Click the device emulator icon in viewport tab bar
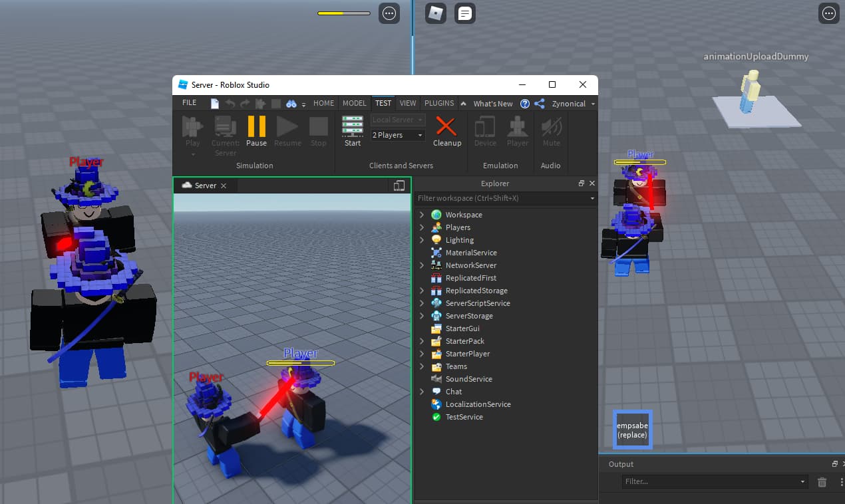 tap(399, 186)
